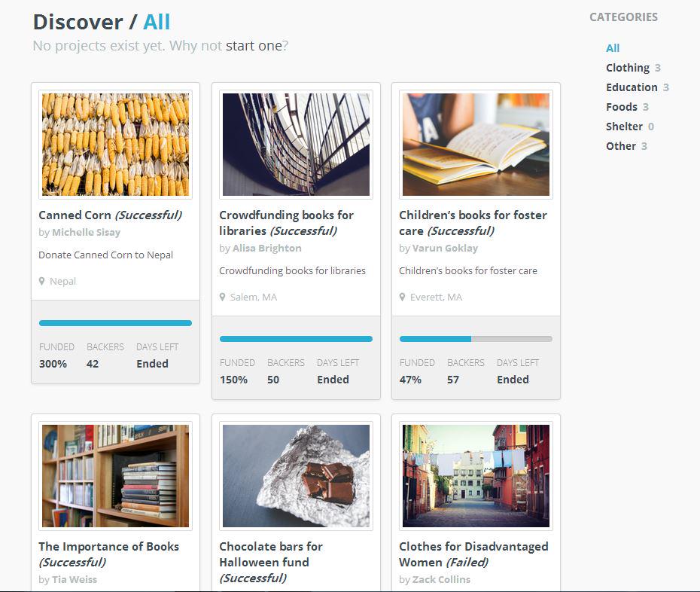Click the street clothesline project thumbnail
Screen dimensions: 700x592
coord(476,476)
